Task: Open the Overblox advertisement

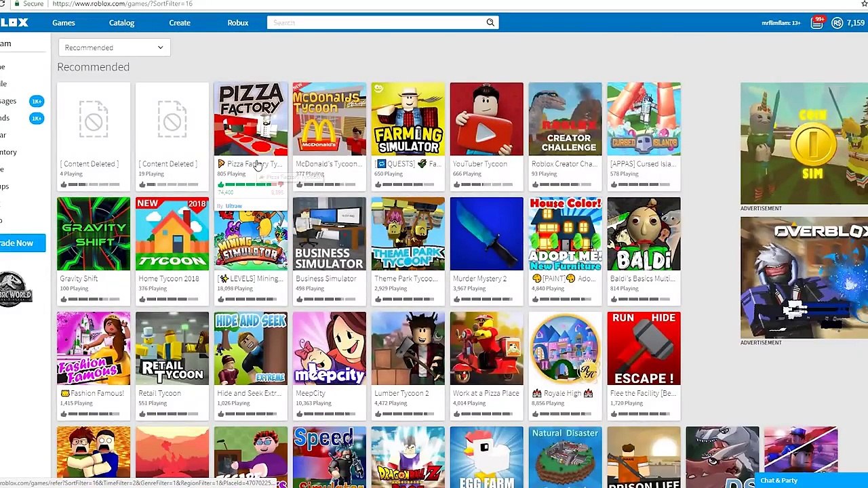Action: click(804, 277)
